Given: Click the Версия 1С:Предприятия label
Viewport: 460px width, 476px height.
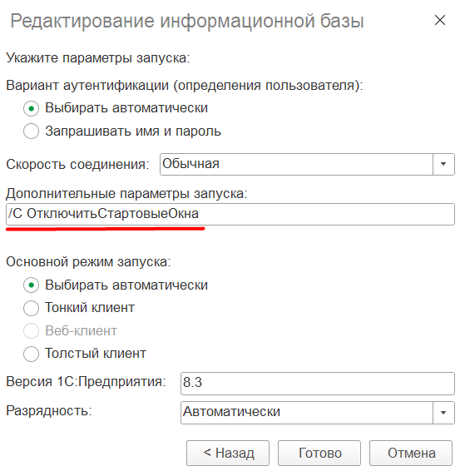Looking at the screenshot, I should pos(86,382).
